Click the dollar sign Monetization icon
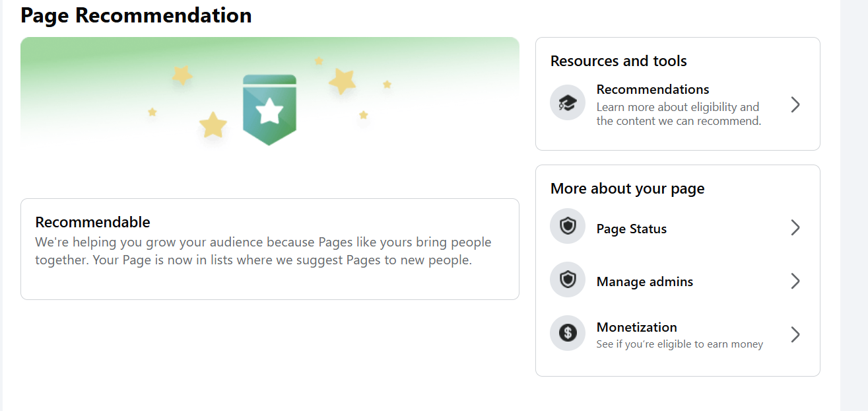Image resolution: width=868 pixels, height=411 pixels. tap(567, 333)
